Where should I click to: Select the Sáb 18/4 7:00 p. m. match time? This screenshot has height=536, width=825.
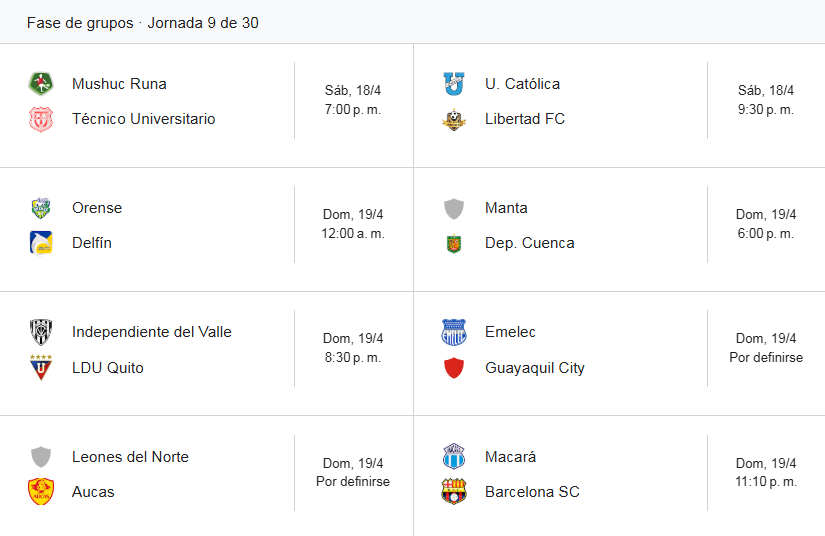pos(353,100)
